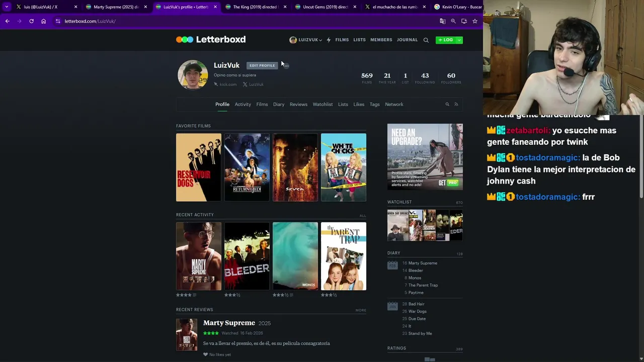The image size is (644, 362).
Task: Select the Diary profile tab
Action: coord(279,104)
